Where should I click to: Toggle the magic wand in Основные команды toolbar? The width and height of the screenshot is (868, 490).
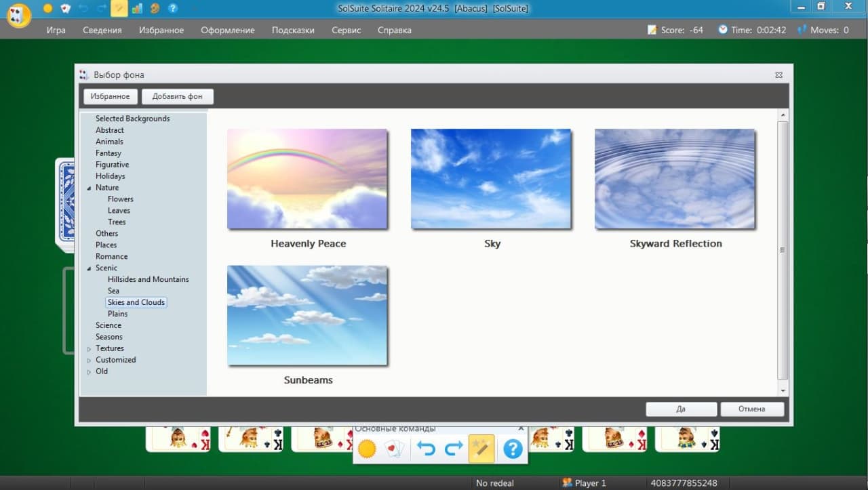481,449
